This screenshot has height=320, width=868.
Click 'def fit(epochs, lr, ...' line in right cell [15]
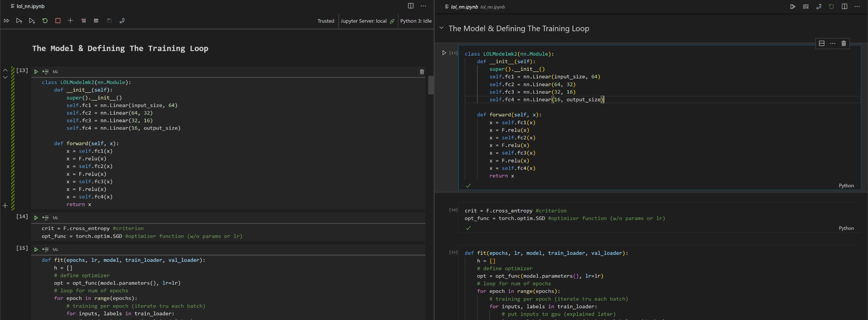click(546, 253)
